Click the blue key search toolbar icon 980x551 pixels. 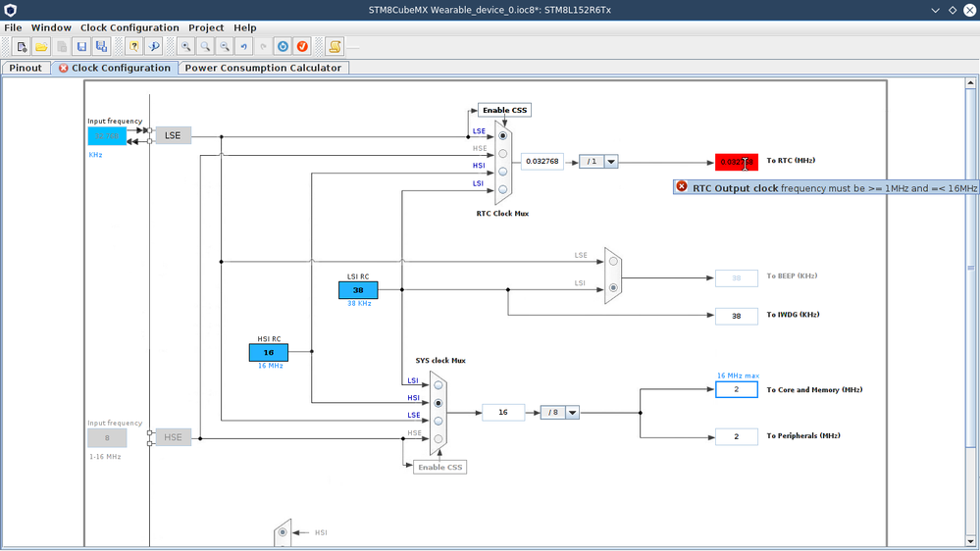(154, 47)
